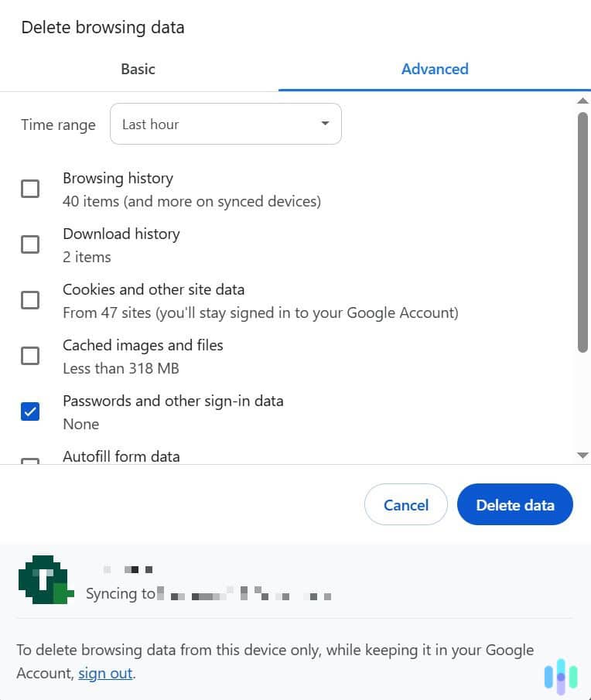Click the sign out link
The width and height of the screenshot is (591, 700).
[105, 673]
